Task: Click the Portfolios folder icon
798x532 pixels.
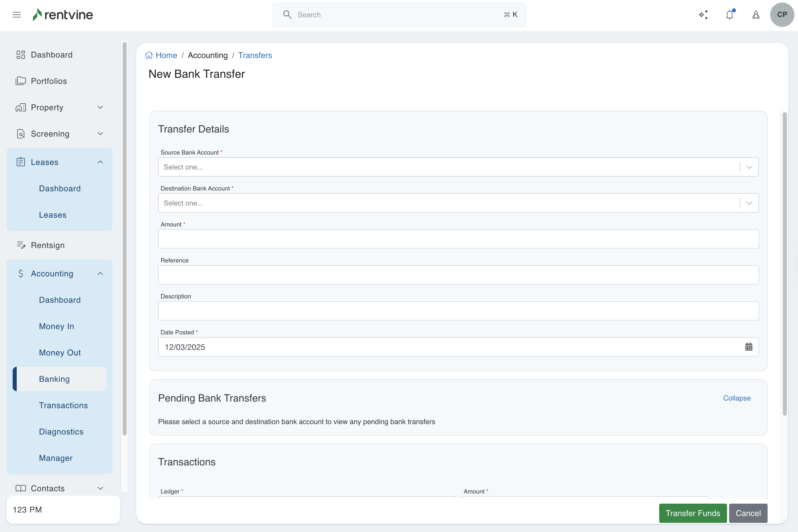Action: point(21,81)
